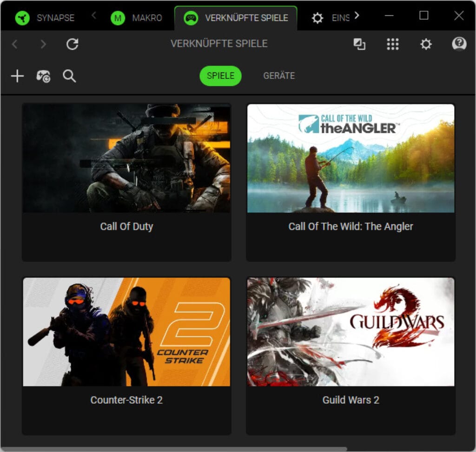This screenshot has height=452, width=476.
Task: Open the Call Of Duty cover image
Action: pos(126,158)
